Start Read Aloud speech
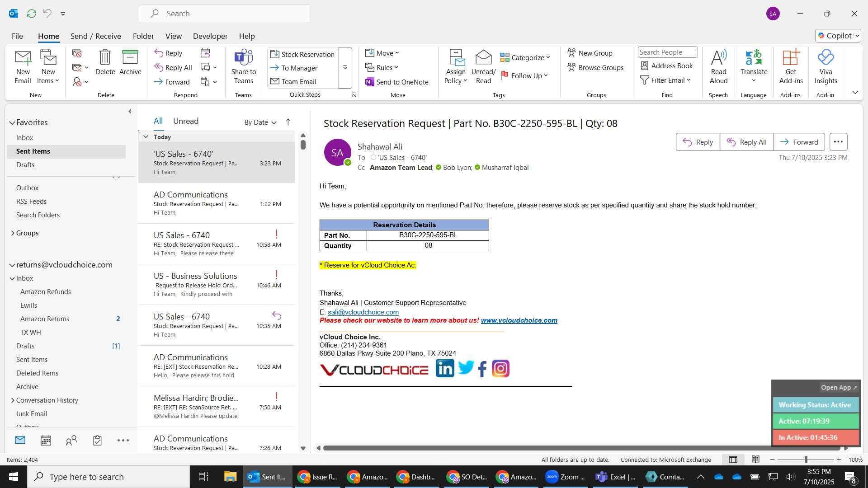868x488 pixels. tap(718, 67)
